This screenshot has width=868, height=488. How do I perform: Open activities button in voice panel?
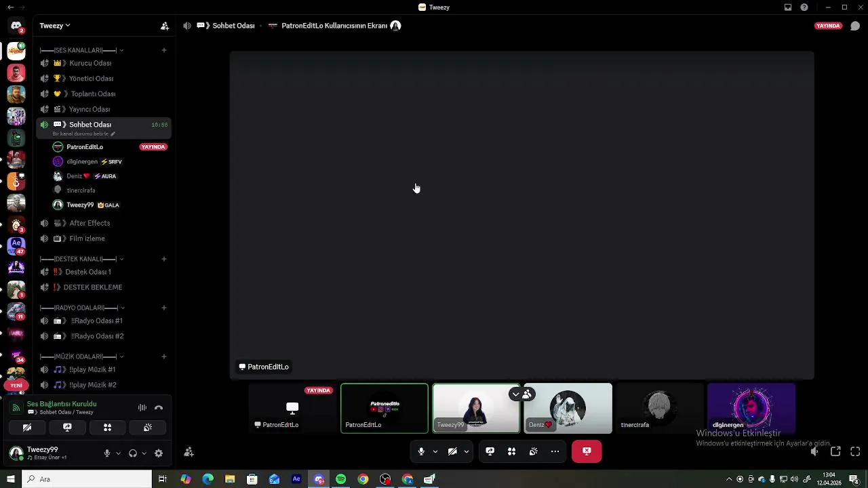tap(107, 428)
